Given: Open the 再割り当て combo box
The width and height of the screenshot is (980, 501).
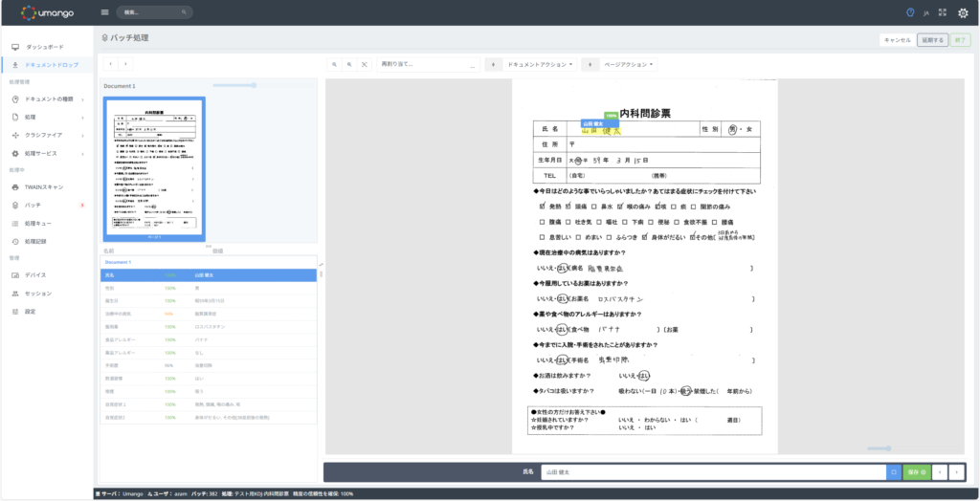Looking at the screenshot, I should 428,64.
